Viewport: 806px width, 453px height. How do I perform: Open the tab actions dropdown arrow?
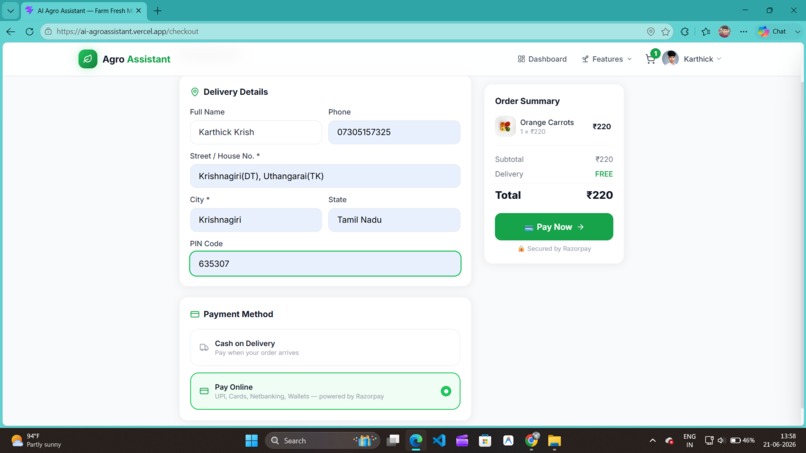coord(10,10)
